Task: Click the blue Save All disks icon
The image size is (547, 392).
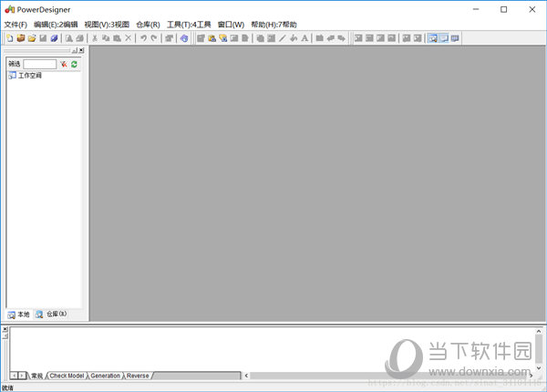Action: 54,38
